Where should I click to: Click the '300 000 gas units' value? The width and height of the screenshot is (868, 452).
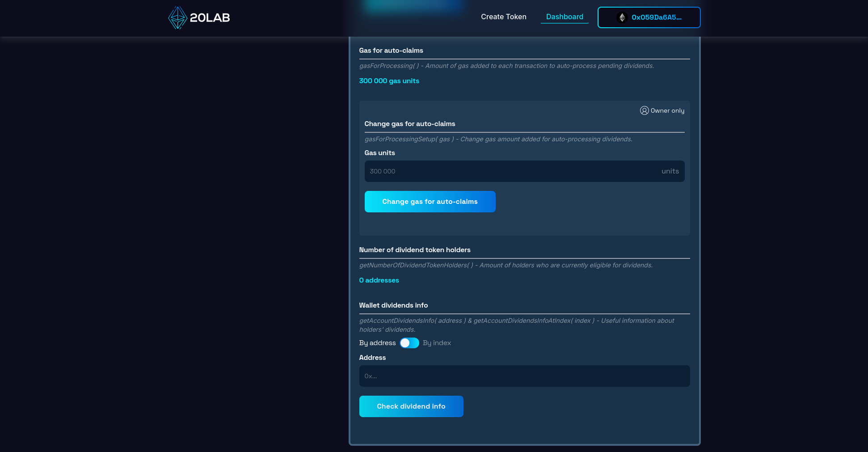[x=389, y=81]
